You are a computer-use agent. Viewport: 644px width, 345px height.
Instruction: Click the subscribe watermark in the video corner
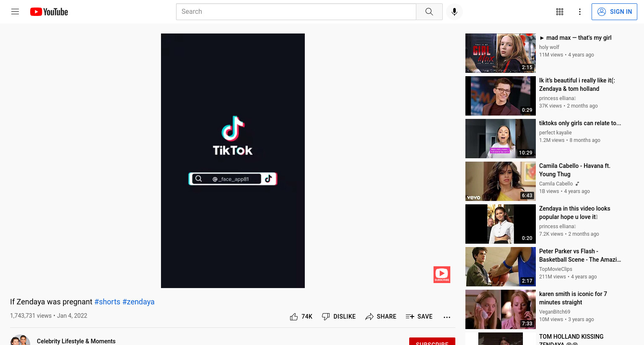pyautogui.click(x=442, y=275)
